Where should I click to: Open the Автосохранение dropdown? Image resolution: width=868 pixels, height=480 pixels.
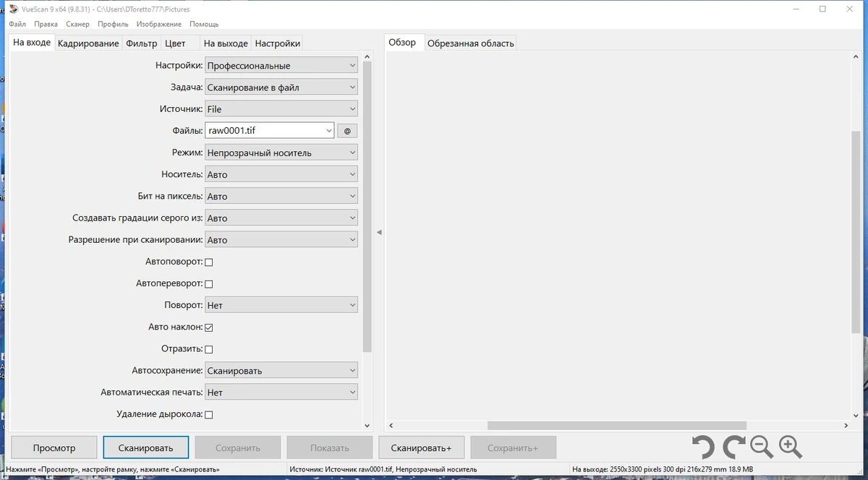[x=281, y=370]
